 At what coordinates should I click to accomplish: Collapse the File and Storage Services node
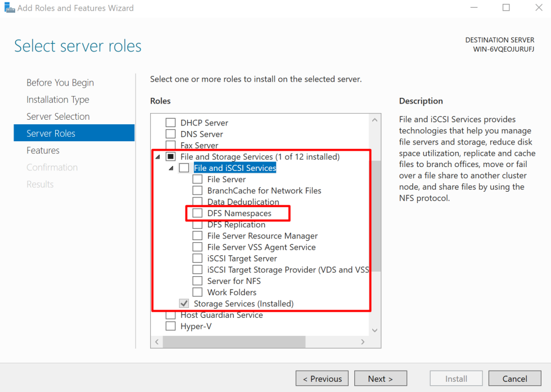pyautogui.click(x=158, y=156)
